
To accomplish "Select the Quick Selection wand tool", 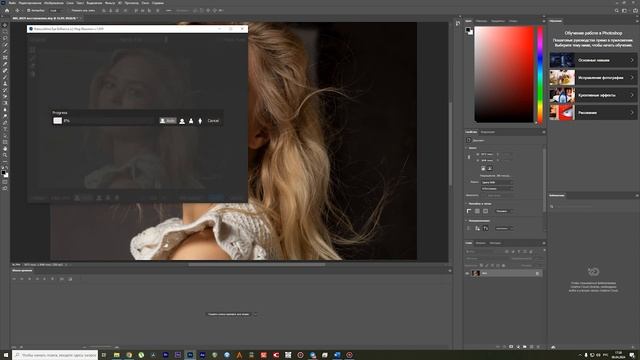I will coord(5,44).
